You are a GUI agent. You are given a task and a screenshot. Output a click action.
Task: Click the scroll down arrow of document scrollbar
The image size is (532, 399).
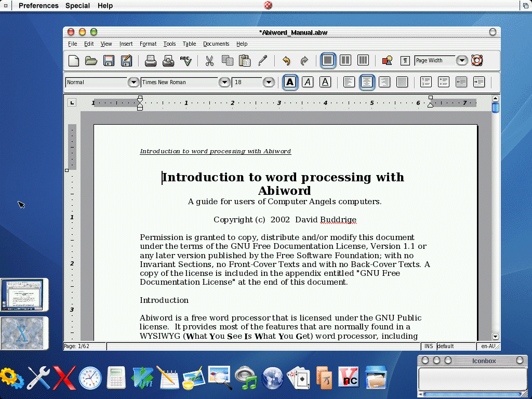[x=495, y=337]
